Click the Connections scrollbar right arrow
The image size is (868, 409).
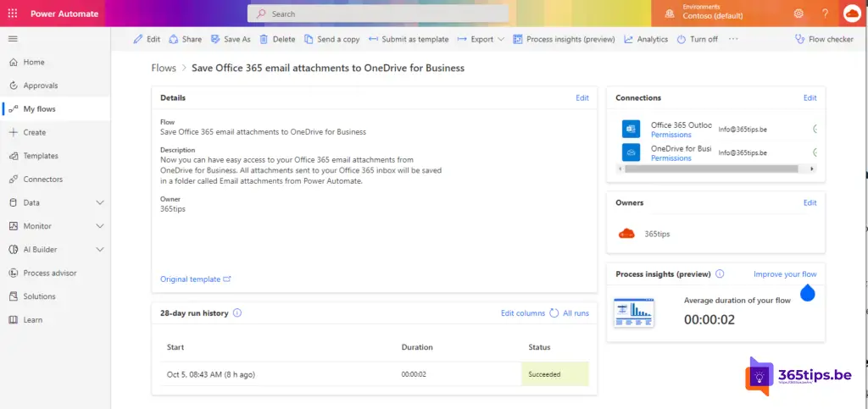(812, 169)
